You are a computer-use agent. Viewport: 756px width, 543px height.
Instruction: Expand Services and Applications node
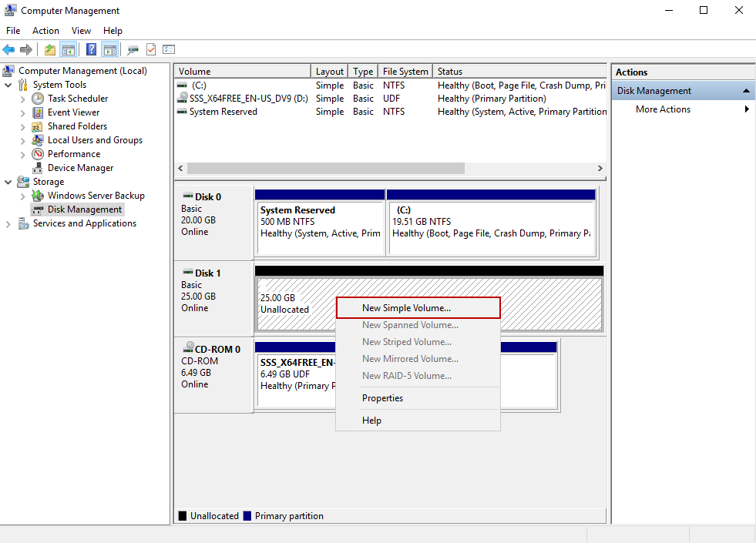pos(8,223)
